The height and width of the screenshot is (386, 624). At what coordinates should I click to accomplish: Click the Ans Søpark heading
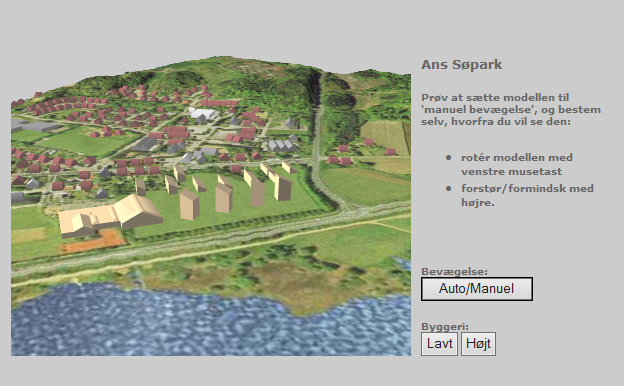pos(462,64)
